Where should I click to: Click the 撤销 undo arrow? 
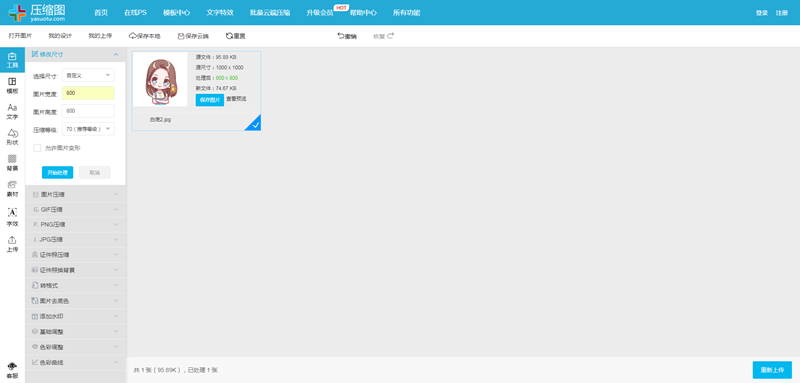pos(340,36)
